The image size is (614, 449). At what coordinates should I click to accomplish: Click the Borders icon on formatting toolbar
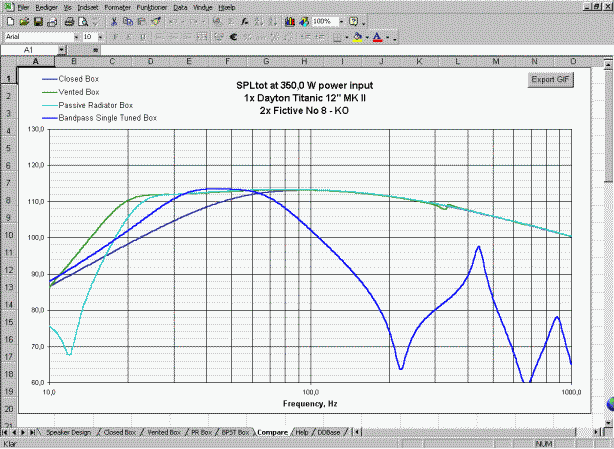(338, 37)
